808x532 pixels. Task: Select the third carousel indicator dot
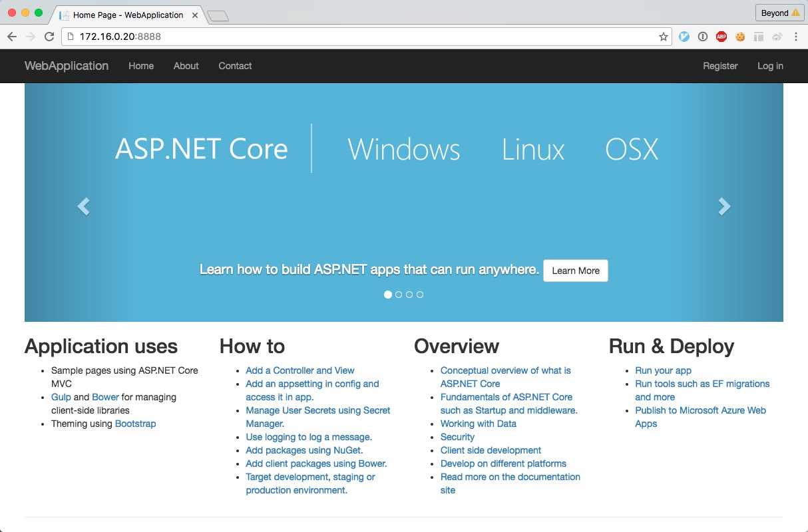pyautogui.click(x=409, y=295)
